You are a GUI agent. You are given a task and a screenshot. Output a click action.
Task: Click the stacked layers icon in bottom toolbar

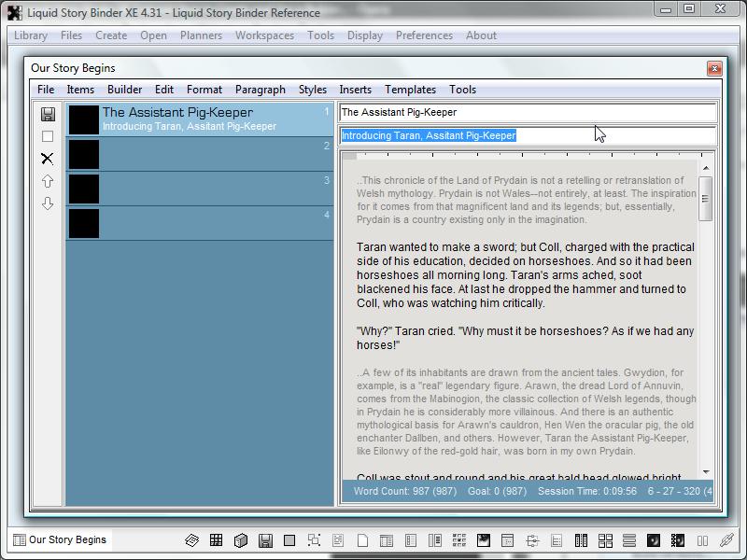(x=191, y=540)
